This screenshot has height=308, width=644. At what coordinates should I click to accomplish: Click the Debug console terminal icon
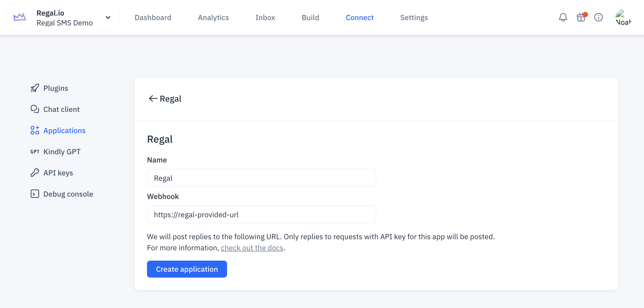[35, 194]
